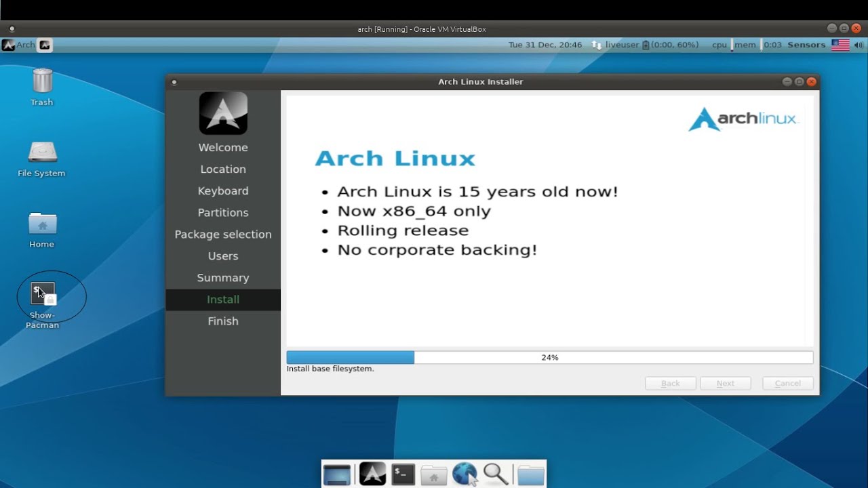Click the network connection arrows icon
This screenshot has height=488, width=868.
596,45
